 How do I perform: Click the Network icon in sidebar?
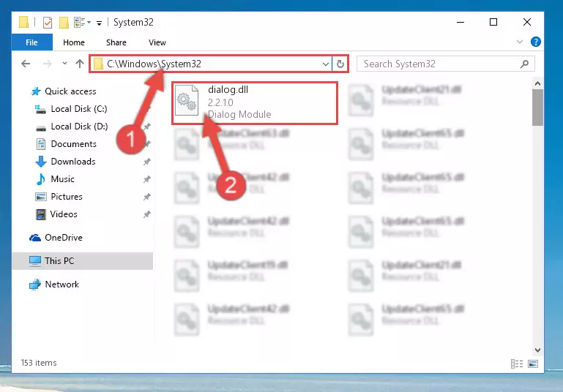[35, 284]
